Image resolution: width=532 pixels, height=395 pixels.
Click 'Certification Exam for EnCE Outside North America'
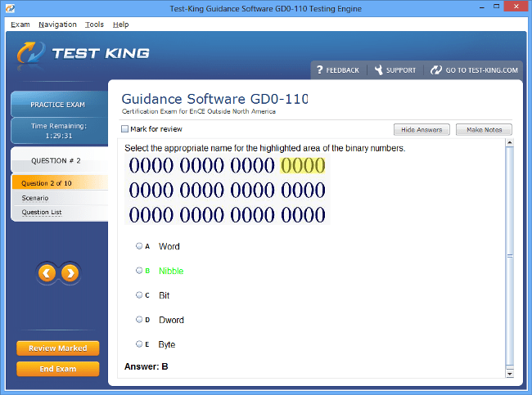(x=199, y=111)
